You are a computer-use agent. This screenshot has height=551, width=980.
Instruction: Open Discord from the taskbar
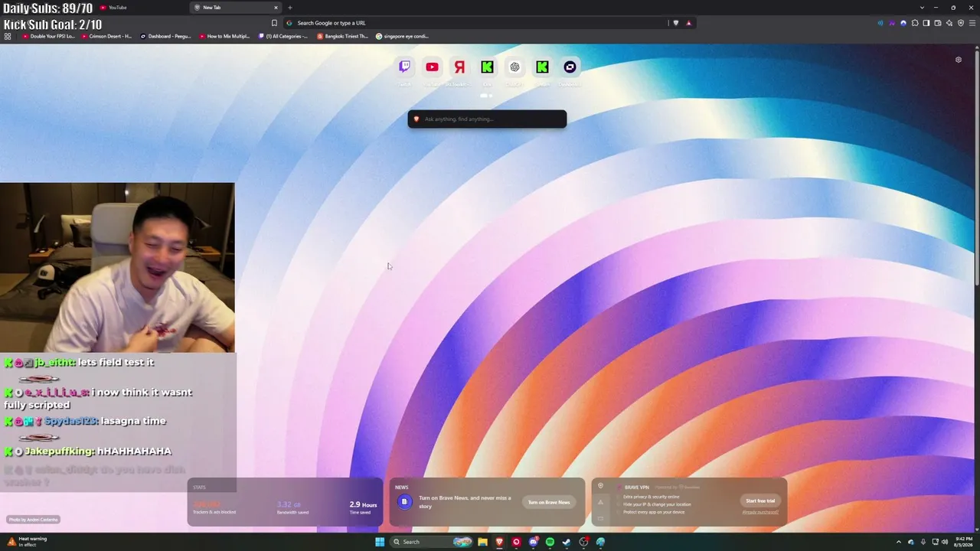pyautogui.click(x=533, y=542)
